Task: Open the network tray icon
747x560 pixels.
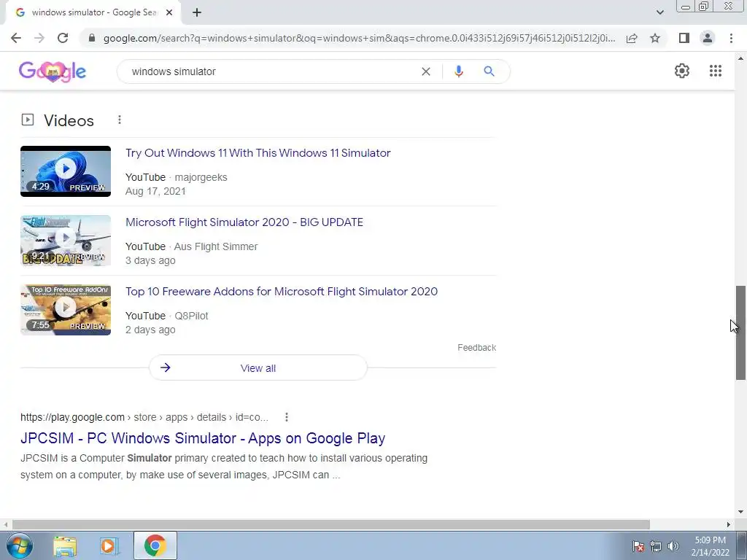Action: 656,546
